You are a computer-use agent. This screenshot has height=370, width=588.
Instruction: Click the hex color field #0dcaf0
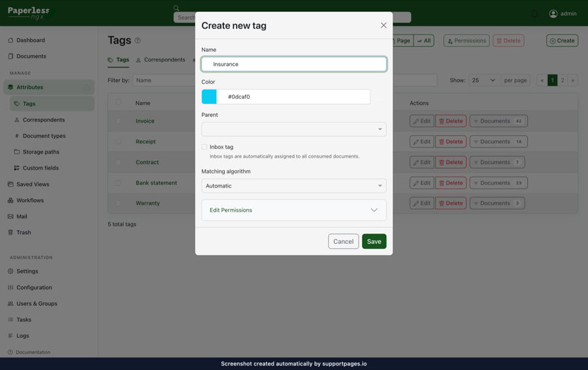pyautogui.click(x=293, y=97)
